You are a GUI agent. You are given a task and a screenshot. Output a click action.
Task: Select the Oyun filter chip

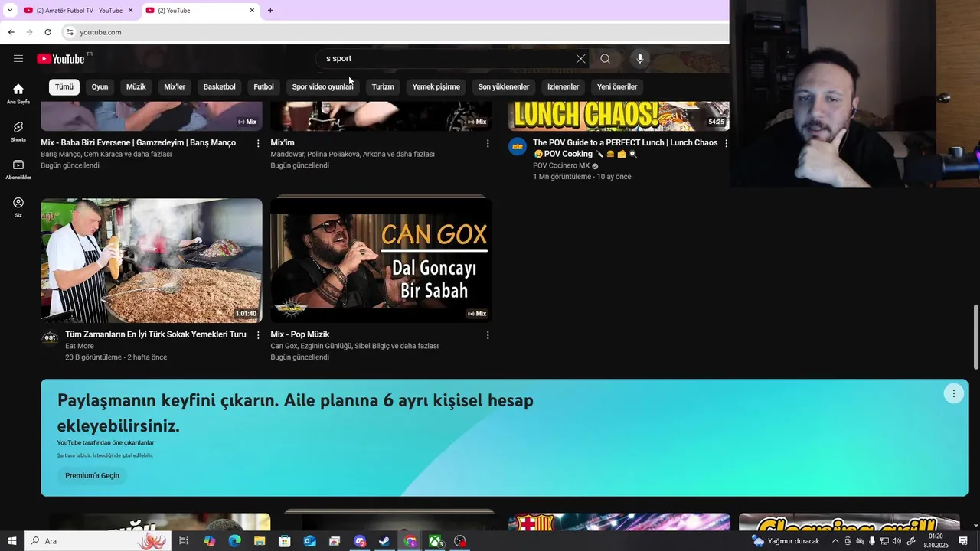(x=100, y=86)
